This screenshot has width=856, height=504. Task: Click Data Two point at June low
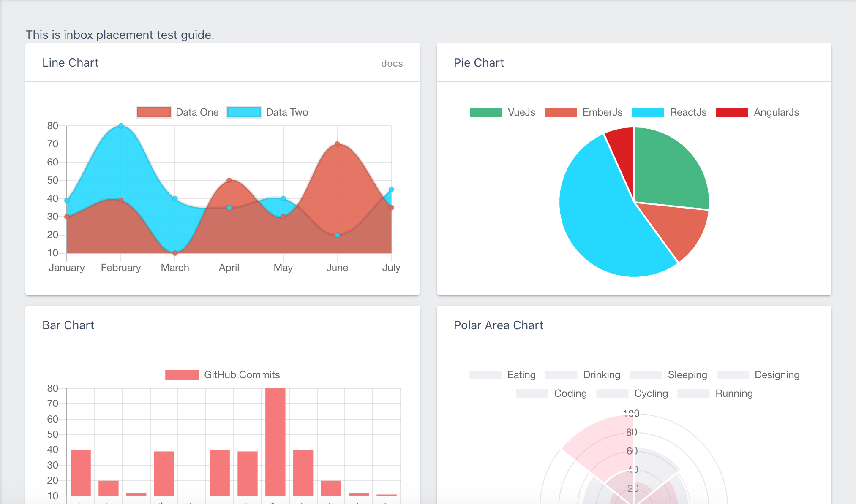coord(337,235)
